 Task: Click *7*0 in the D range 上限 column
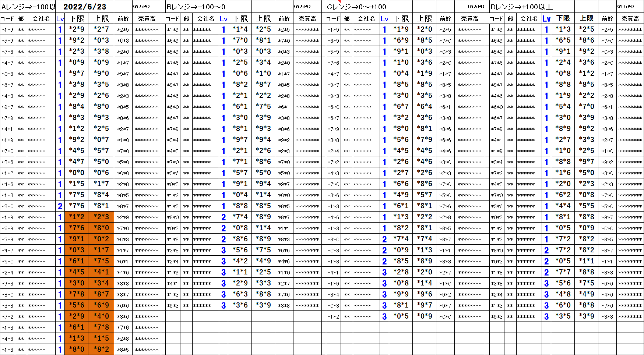tap(587, 107)
